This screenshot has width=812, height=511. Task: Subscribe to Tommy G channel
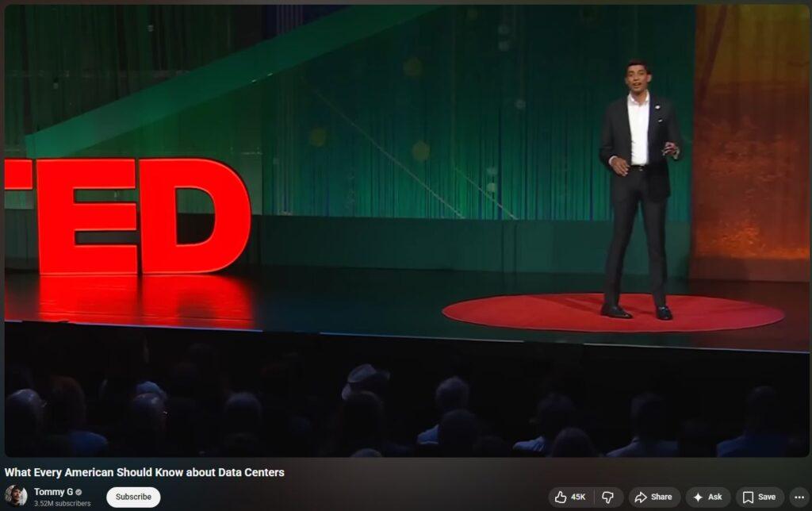[x=133, y=497]
